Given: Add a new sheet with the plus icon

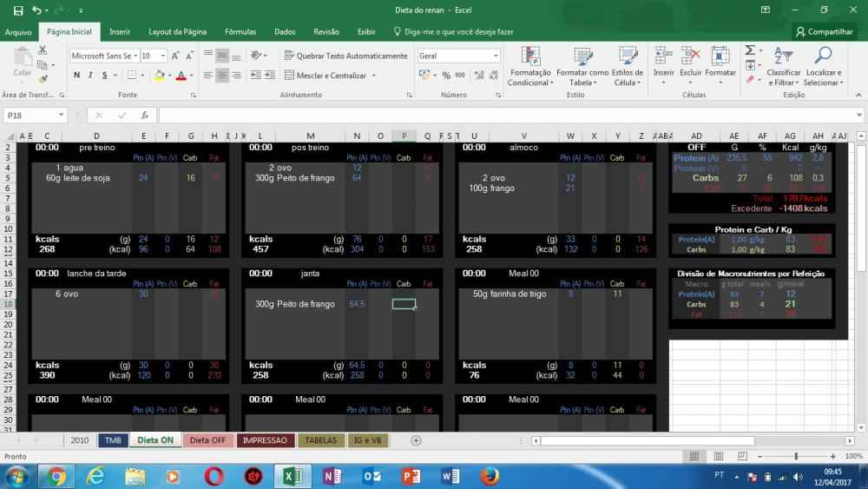Looking at the screenshot, I should [x=416, y=440].
